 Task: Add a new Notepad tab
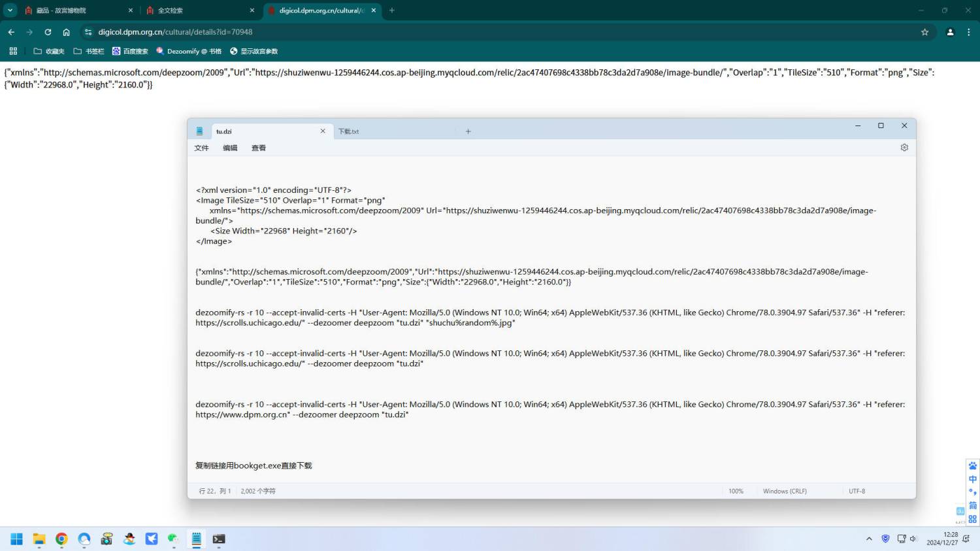point(468,131)
